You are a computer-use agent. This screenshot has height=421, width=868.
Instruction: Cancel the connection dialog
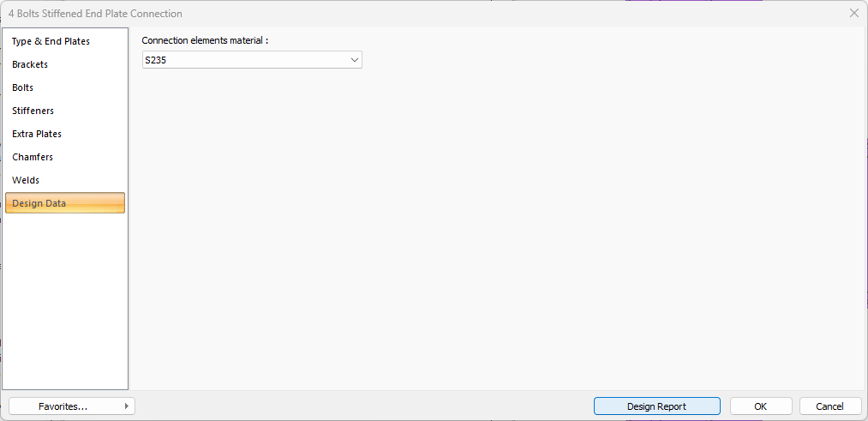(830, 406)
